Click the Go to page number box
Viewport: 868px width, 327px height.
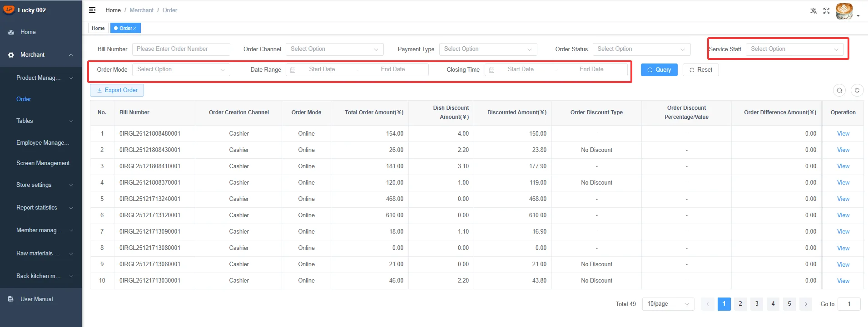coord(849,304)
